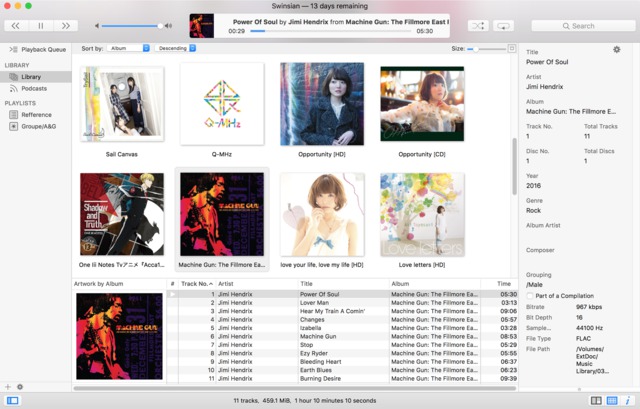The width and height of the screenshot is (640, 409).
Task: Toggle the info inspector panel button
Action: coord(627,400)
